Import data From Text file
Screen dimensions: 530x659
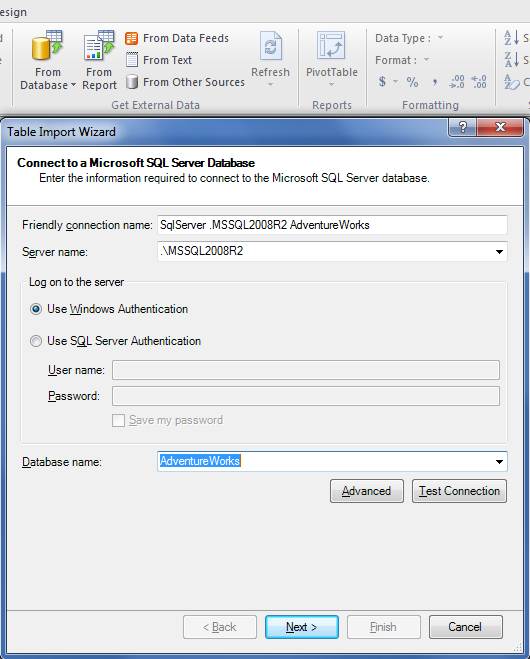(x=158, y=60)
